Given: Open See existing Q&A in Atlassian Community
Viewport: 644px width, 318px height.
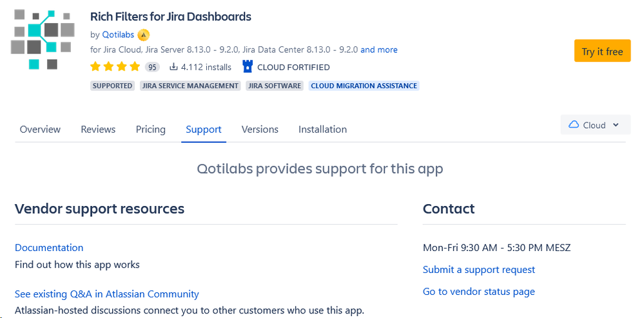Looking at the screenshot, I should click(x=107, y=294).
